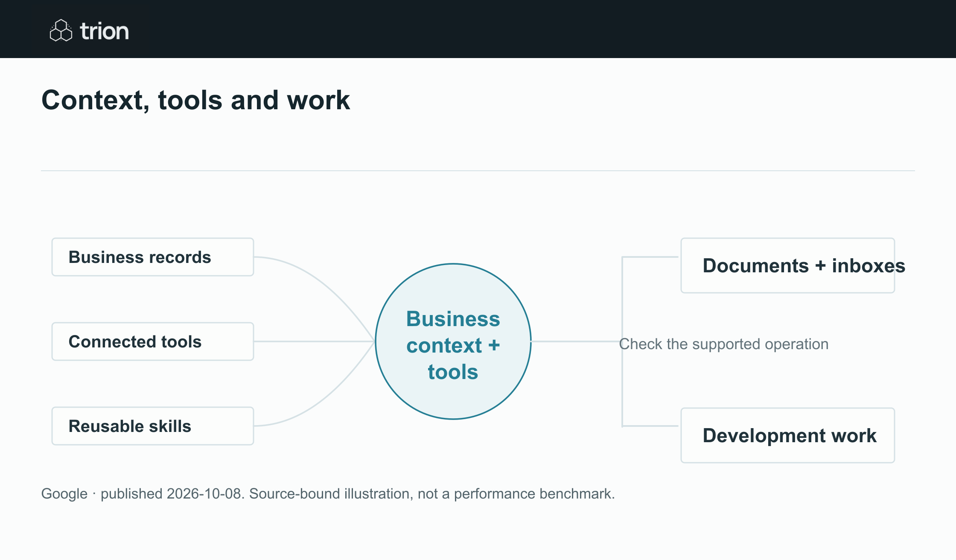
Task: Click the trion hexagon logo icon
Action: [x=61, y=30]
